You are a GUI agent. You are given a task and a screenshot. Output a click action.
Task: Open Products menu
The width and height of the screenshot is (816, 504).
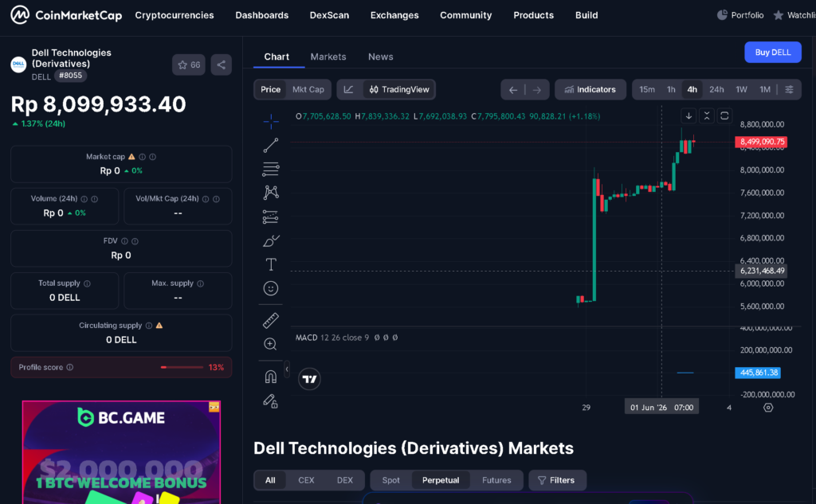click(533, 15)
